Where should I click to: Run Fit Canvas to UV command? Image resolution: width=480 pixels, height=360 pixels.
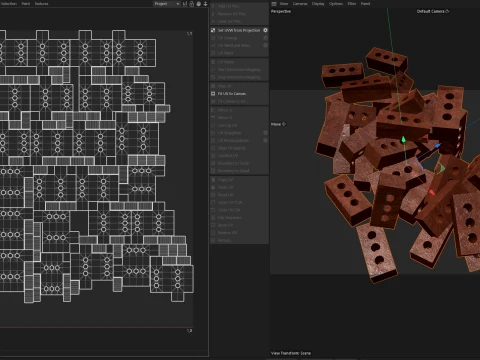[x=239, y=101]
